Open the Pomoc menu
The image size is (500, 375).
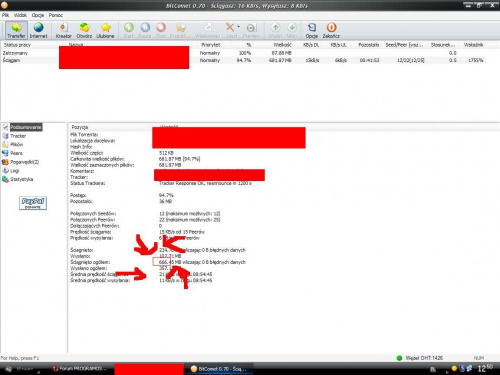[56, 15]
